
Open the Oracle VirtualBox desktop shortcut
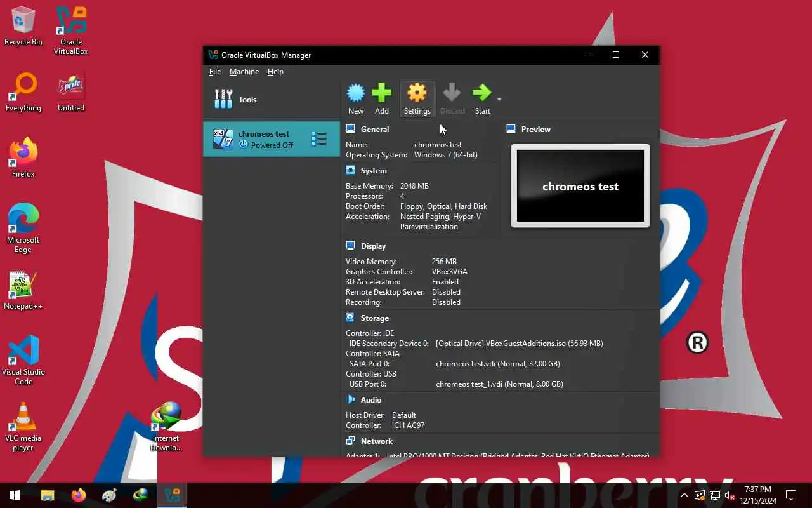click(x=71, y=30)
